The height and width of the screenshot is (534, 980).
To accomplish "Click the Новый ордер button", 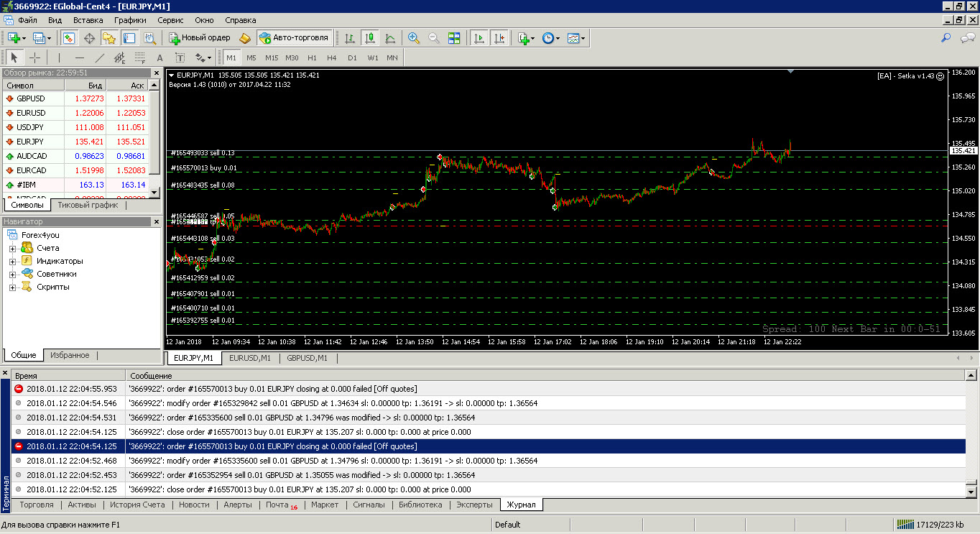I will [199, 38].
